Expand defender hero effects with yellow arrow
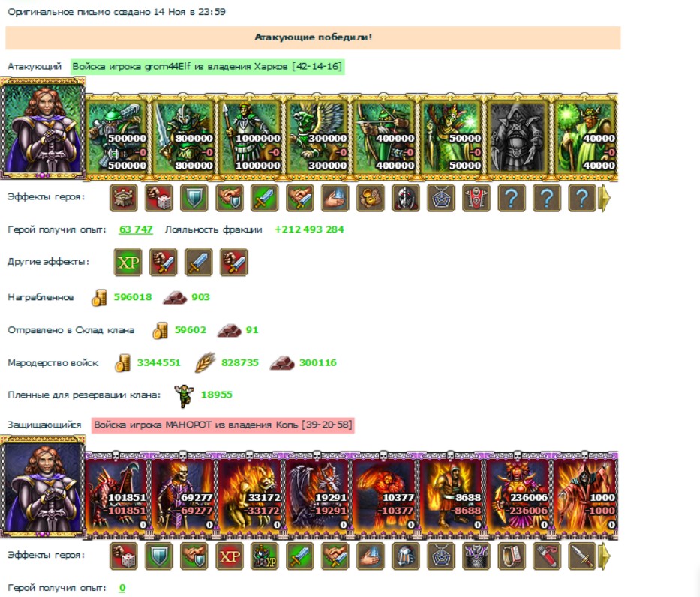This screenshot has height=597, width=700. coord(604,556)
